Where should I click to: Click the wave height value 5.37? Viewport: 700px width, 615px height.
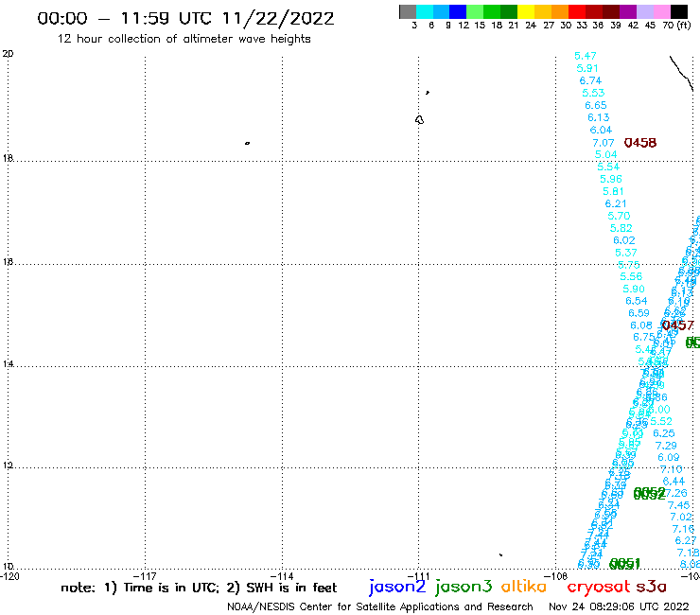click(626, 253)
